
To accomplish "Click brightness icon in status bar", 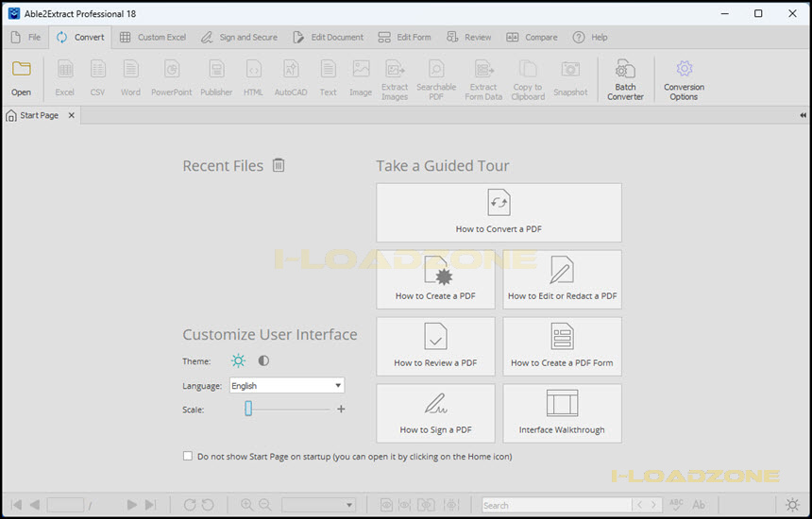I will (792, 505).
